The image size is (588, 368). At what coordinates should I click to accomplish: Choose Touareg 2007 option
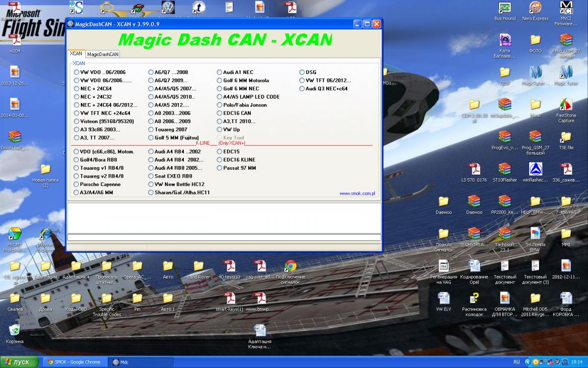[x=151, y=130]
